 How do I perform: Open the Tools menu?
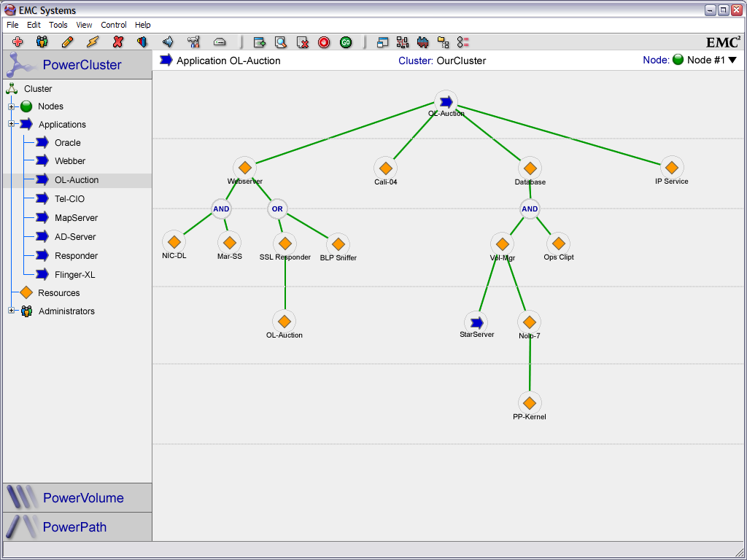click(x=58, y=25)
